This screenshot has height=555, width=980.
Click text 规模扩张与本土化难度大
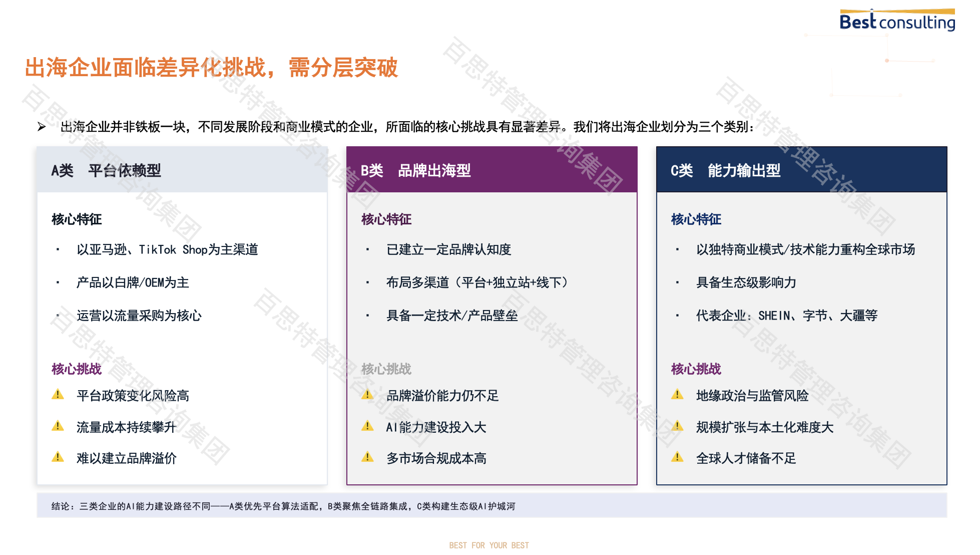coord(765,427)
